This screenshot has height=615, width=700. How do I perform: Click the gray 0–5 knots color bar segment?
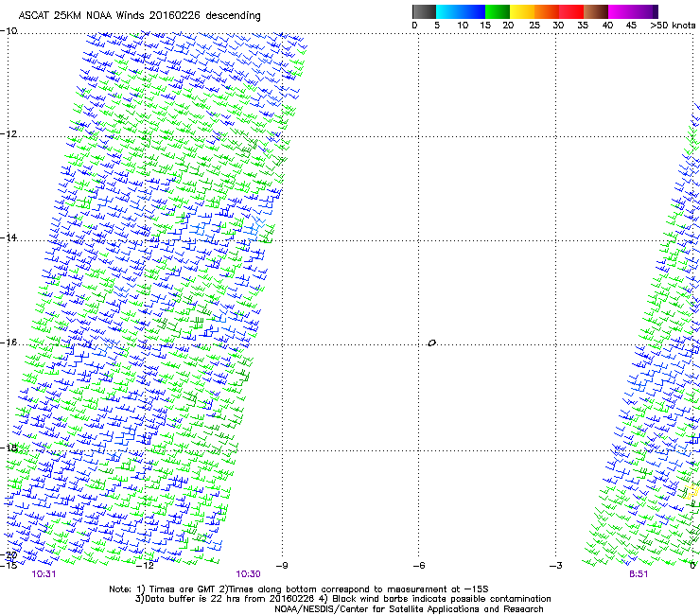tap(424, 11)
